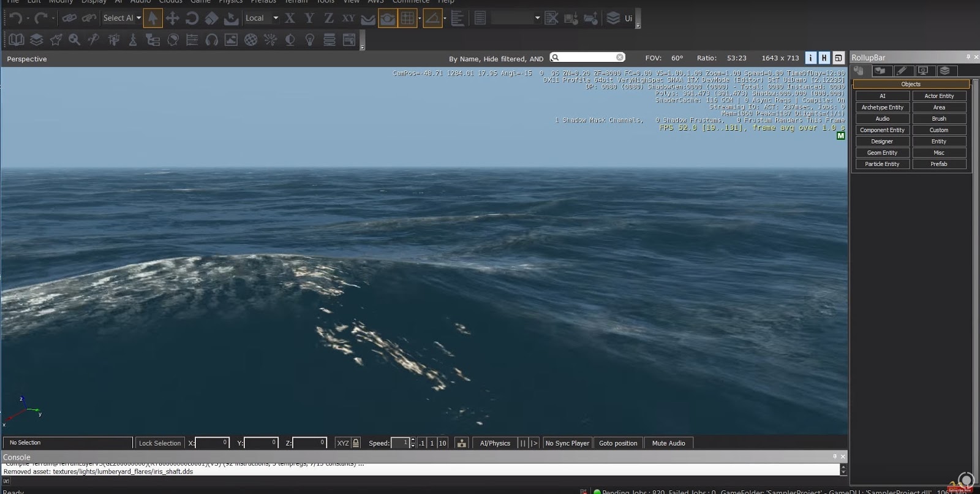Disable Snap Angle toggle
This screenshot has width=980, height=494.
[433, 18]
